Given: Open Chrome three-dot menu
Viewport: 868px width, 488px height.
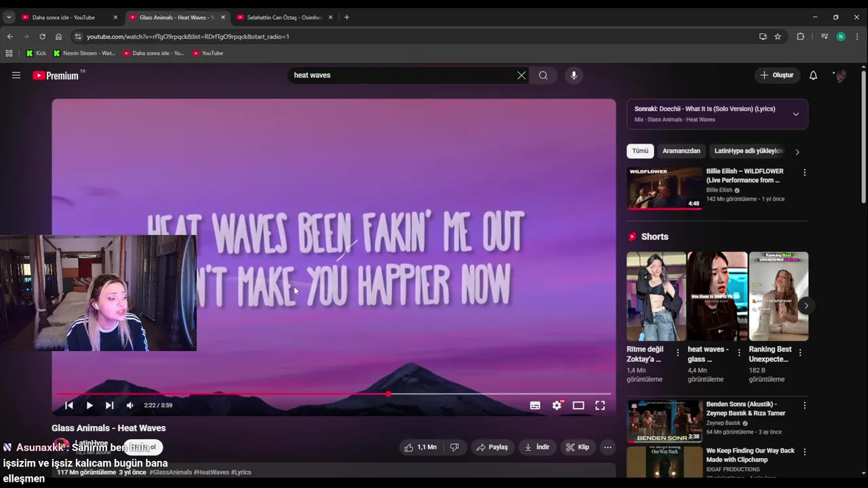Looking at the screenshot, I should [857, 37].
